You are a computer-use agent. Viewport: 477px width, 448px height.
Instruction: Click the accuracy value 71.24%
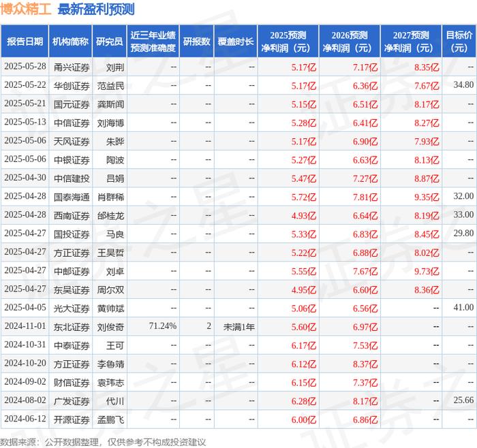pos(162,326)
